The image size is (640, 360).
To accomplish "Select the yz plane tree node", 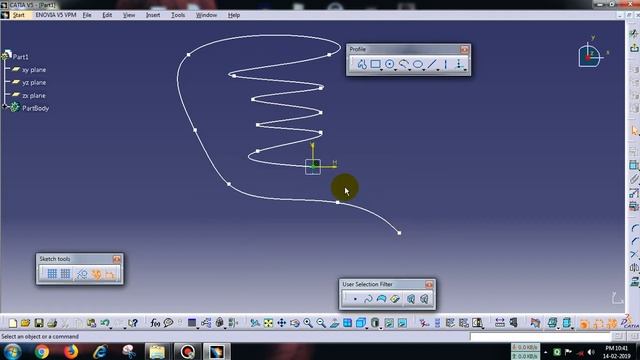I will (x=34, y=82).
